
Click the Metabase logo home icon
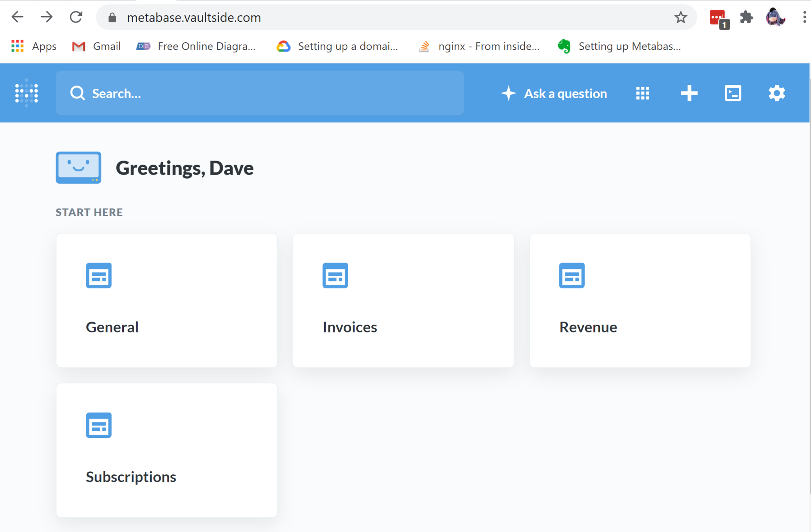[x=26, y=93]
